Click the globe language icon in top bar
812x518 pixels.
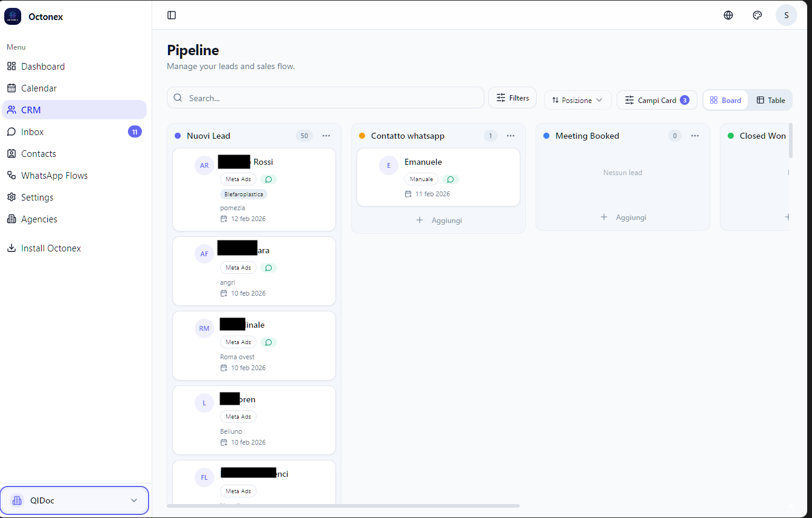728,15
